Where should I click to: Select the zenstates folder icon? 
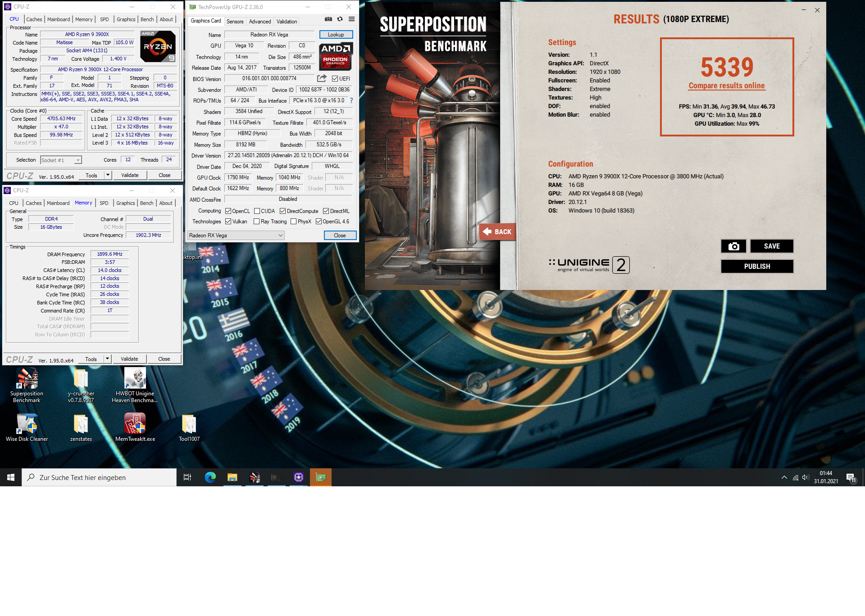click(x=81, y=427)
